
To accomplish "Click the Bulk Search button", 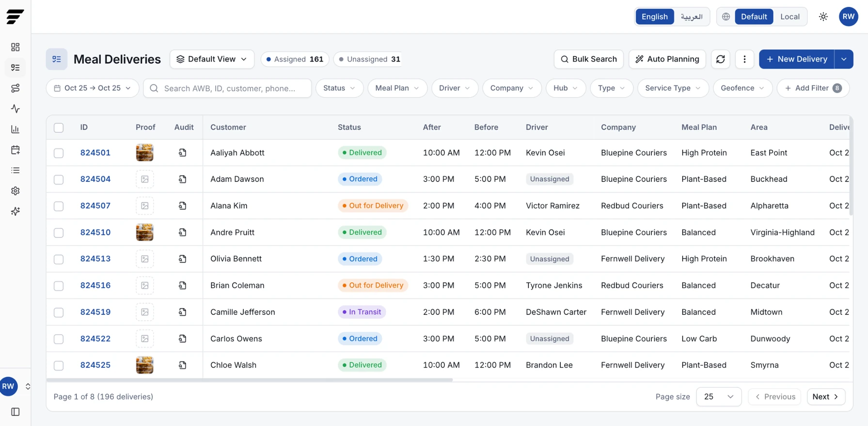I will coord(588,59).
